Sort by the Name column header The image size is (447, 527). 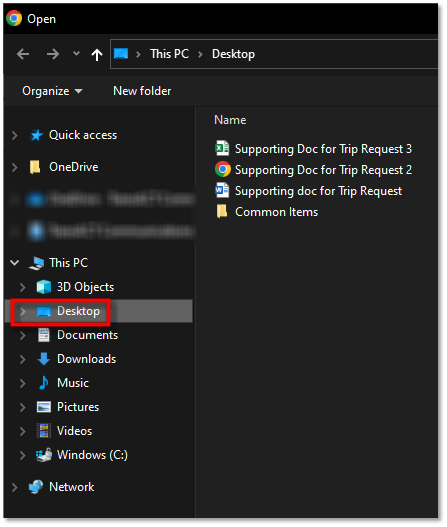pyautogui.click(x=230, y=120)
